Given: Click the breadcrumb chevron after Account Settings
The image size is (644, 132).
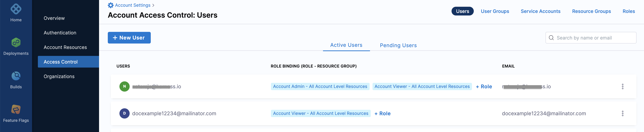Looking at the screenshot, I should point(153,5).
